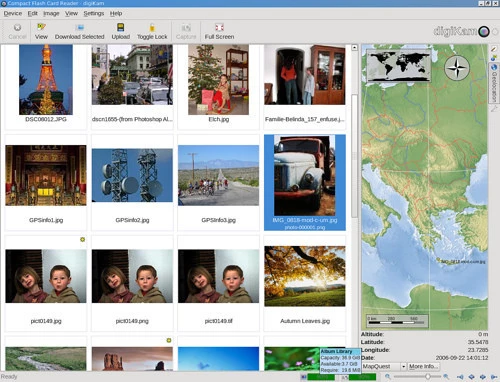The height and width of the screenshot is (382, 500).
Task: Click the compass rose on the map
Action: pos(457,68)
